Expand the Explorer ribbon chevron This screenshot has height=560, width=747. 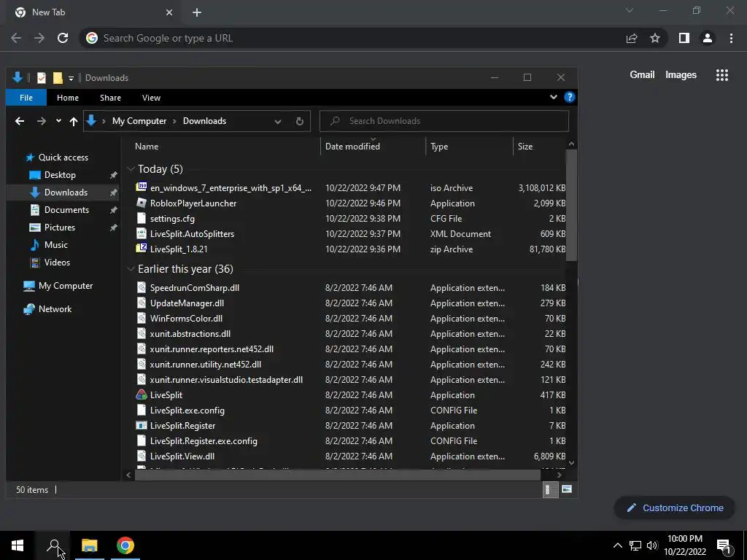pos(553,97)
